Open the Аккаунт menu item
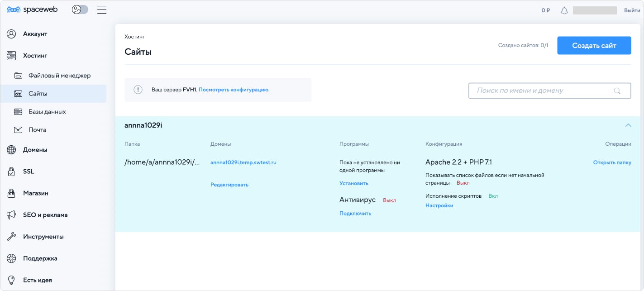 (x=34, y=33)
